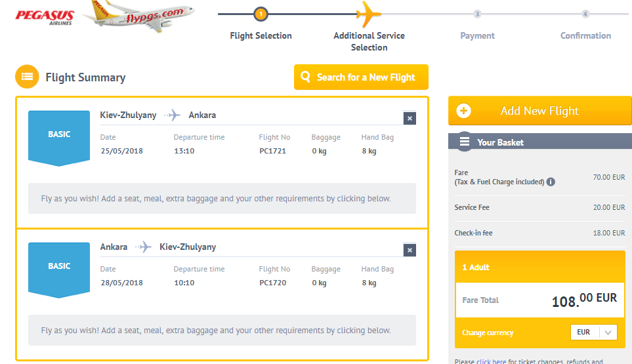
Task: Open the 'click here' ticket changes link
Action: [492, 361]
